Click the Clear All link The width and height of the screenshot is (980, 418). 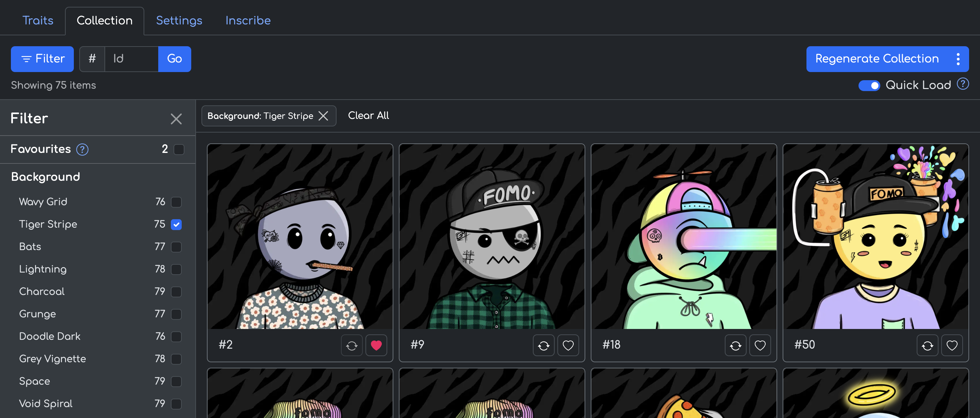(368, 116)
